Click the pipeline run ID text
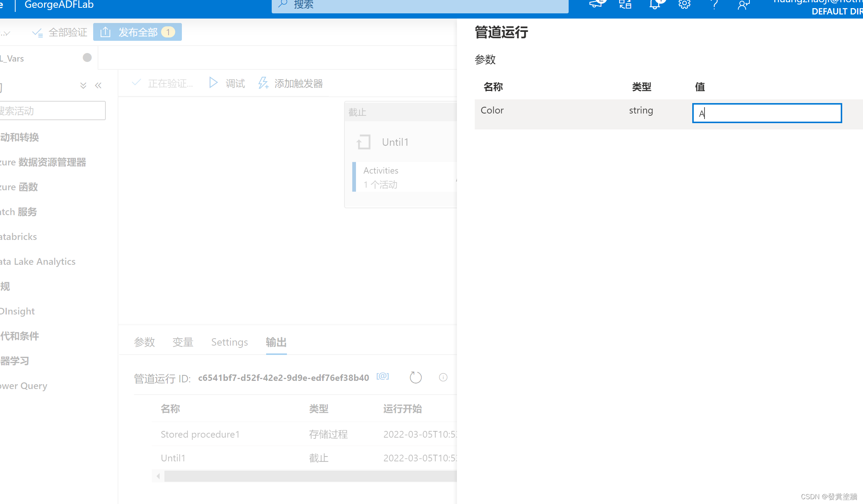 click(284, 378)
